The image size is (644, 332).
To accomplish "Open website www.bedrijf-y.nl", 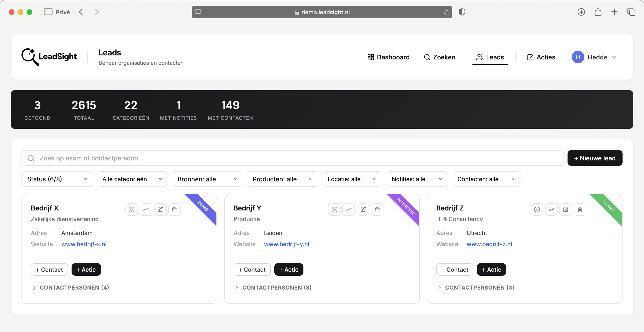I will tap(286, 244).
